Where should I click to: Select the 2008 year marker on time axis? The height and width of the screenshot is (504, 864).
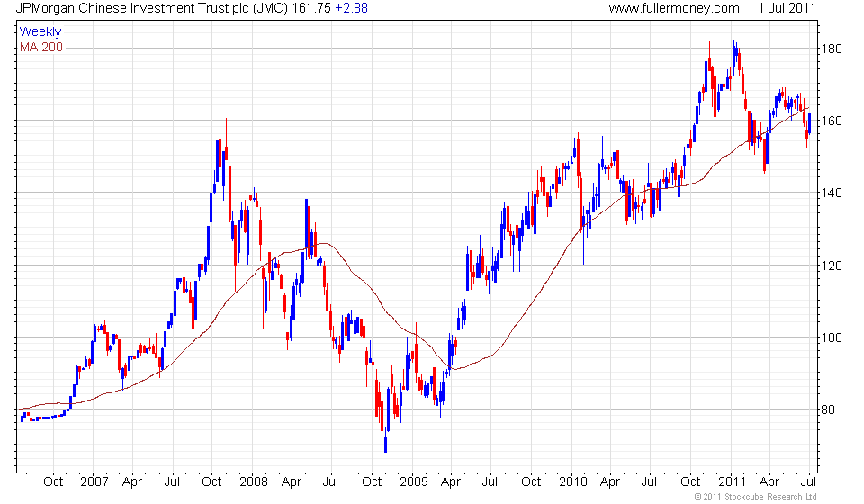[x=254, y=482]
